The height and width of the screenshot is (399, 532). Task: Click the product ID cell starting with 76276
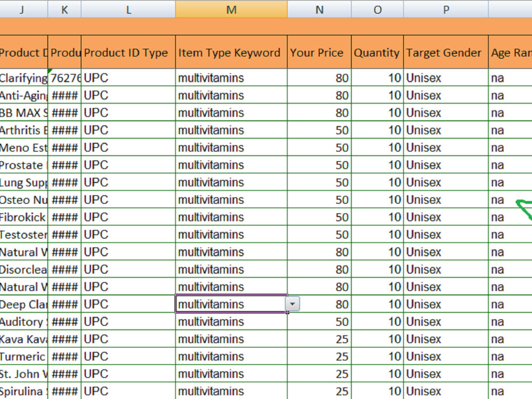click(64, 78)
